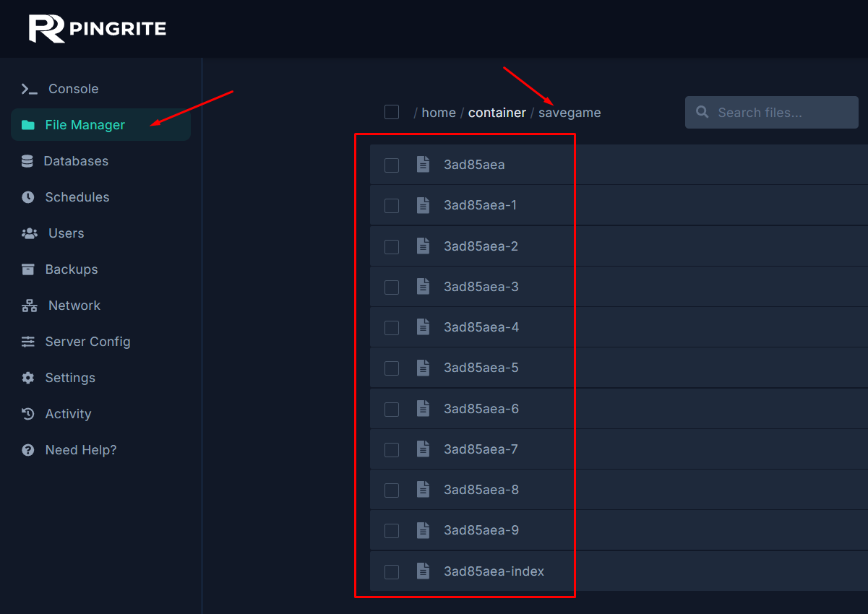Click the Network topology icon
Screen dimensions: 868x614
[29, 306]
